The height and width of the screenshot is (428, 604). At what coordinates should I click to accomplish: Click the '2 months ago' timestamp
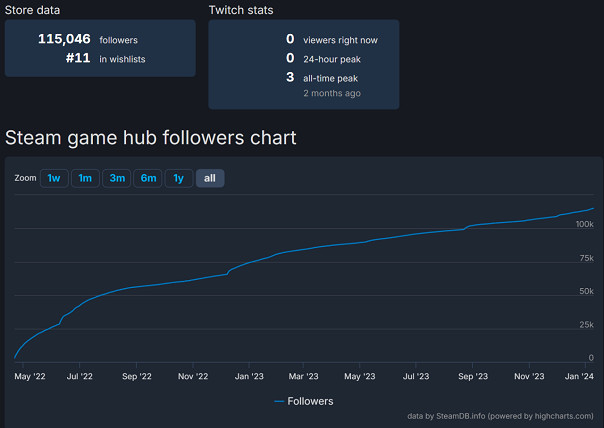tap(331, 93)
